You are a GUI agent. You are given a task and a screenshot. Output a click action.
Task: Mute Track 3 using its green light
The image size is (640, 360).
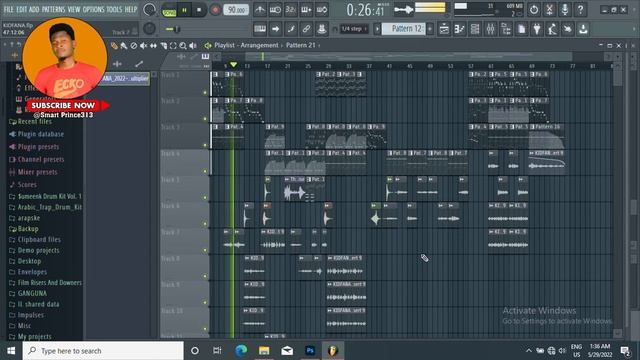tap(205, 145)
